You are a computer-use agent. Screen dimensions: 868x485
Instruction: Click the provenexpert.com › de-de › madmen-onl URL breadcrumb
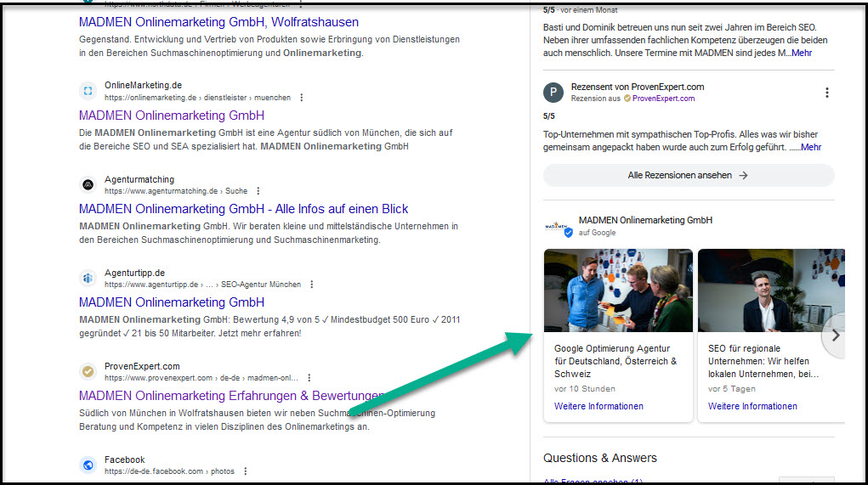(x=201, y=378)
